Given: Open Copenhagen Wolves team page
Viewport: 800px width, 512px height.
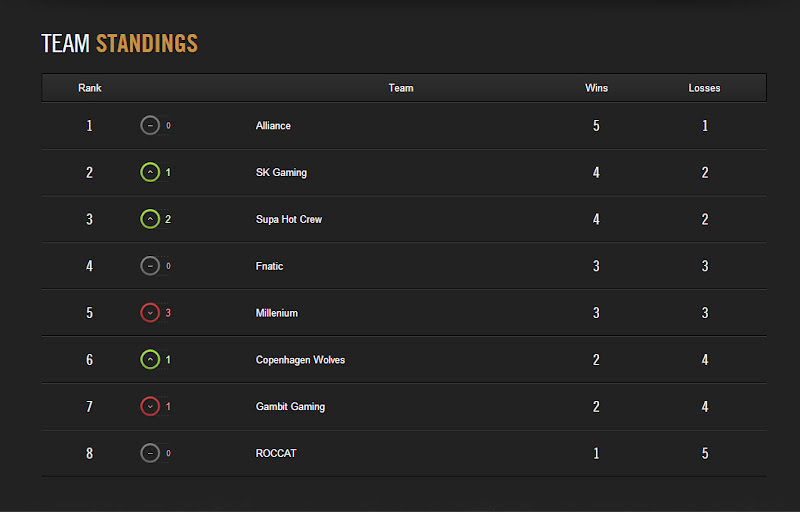Looking at the screenshot, I should pos(300,360).
